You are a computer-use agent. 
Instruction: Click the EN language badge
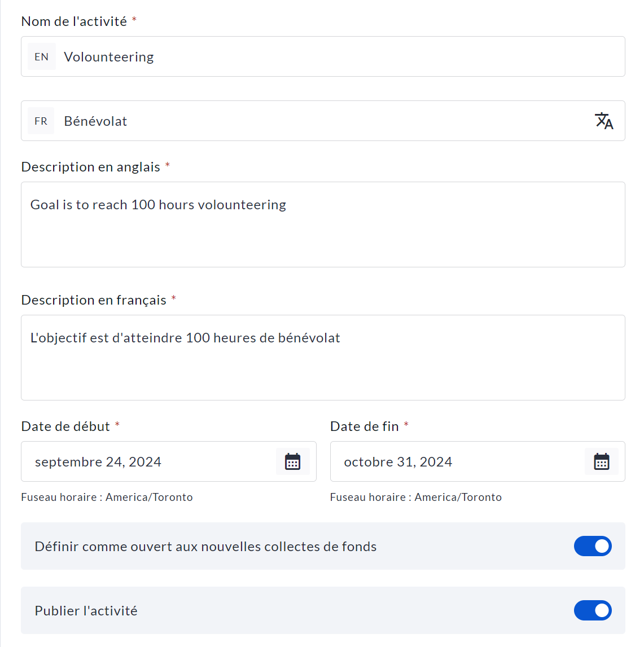[x=41, y=56]
